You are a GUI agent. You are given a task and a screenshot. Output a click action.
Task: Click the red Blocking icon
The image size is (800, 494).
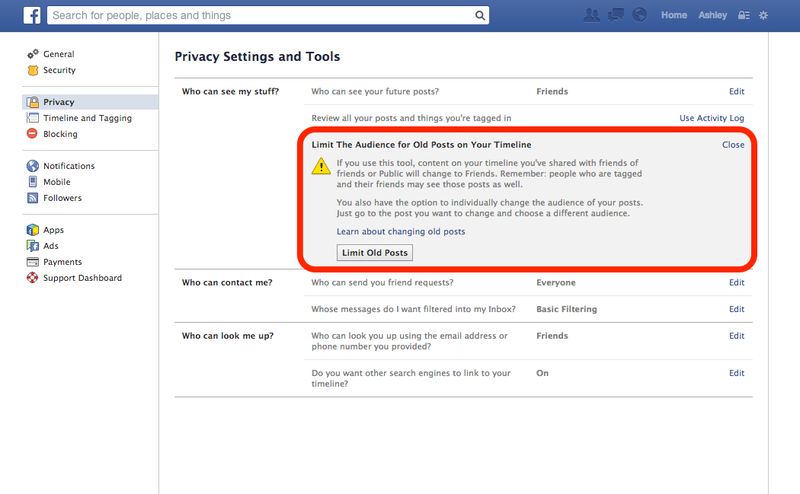point(32,134)
